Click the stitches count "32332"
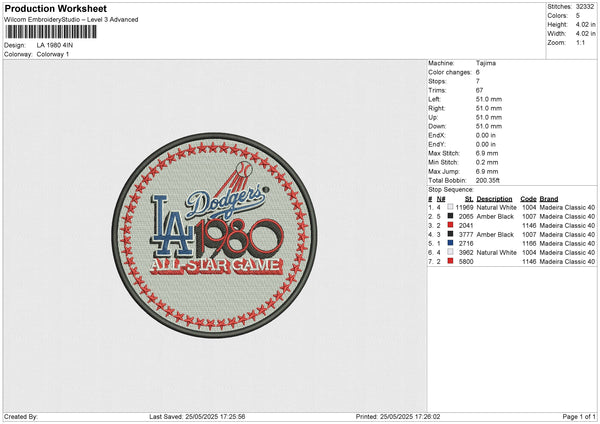 pyautogui.click(x=585, y=7)
